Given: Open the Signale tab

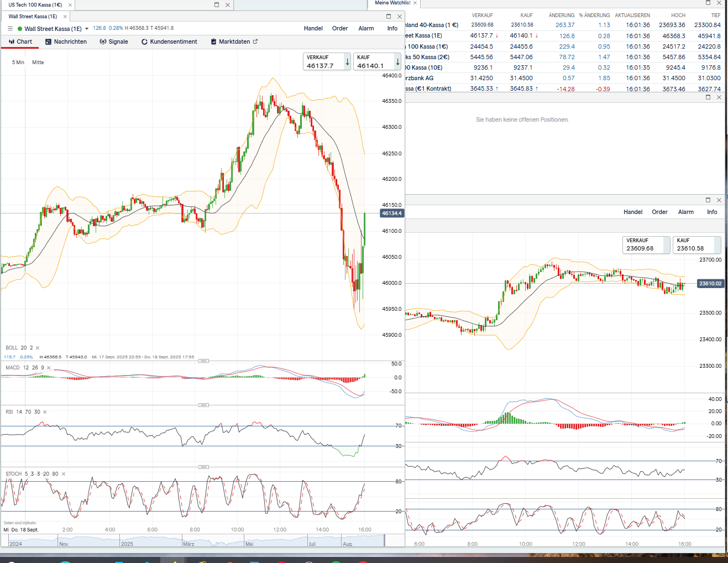Looking at the screenshot, I should click(114, 42).
